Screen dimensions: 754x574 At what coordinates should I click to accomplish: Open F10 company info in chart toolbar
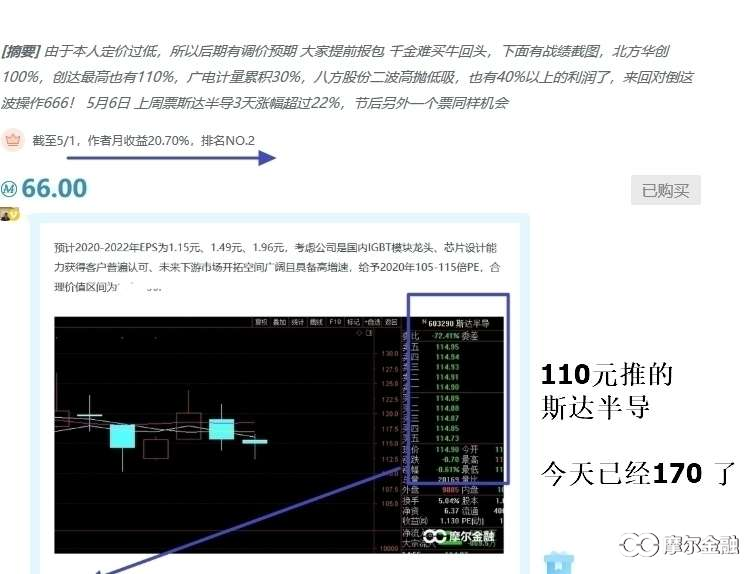[335, 323]
